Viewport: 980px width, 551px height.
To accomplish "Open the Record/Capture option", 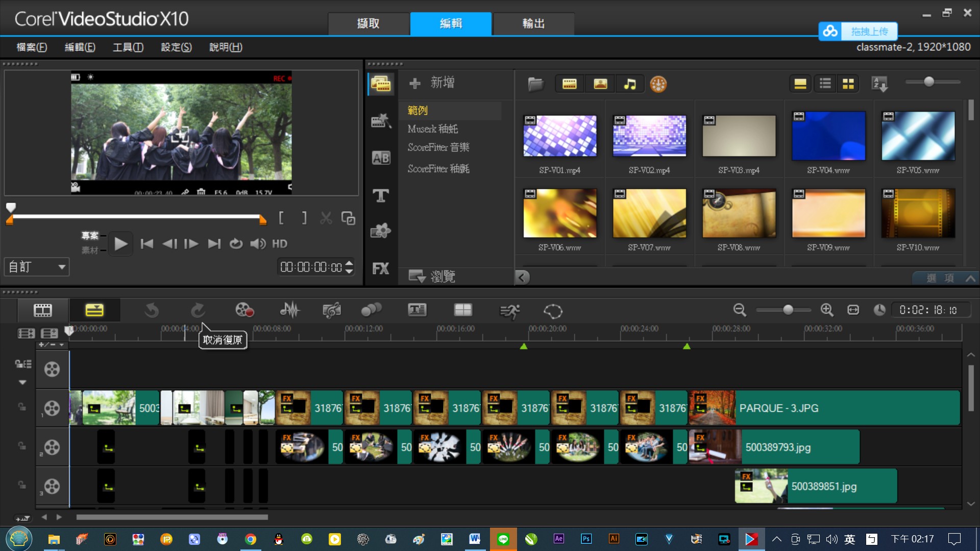I will click(244, 310).
